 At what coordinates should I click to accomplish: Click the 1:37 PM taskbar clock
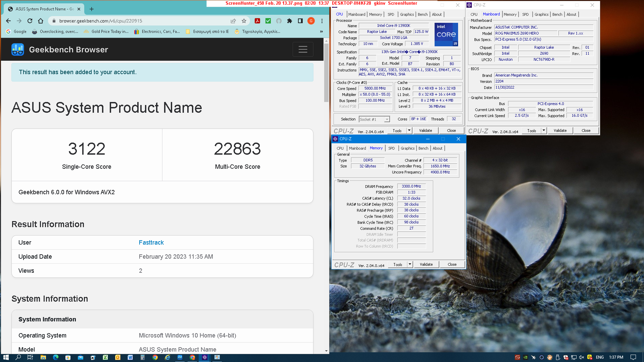click(x=616, y=357)
